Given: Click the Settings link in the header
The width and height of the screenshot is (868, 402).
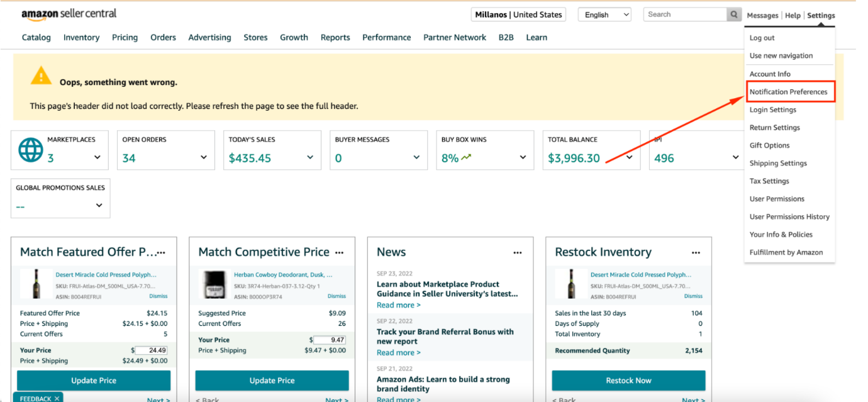Looking at the screenshot, I should pos(821,16).
